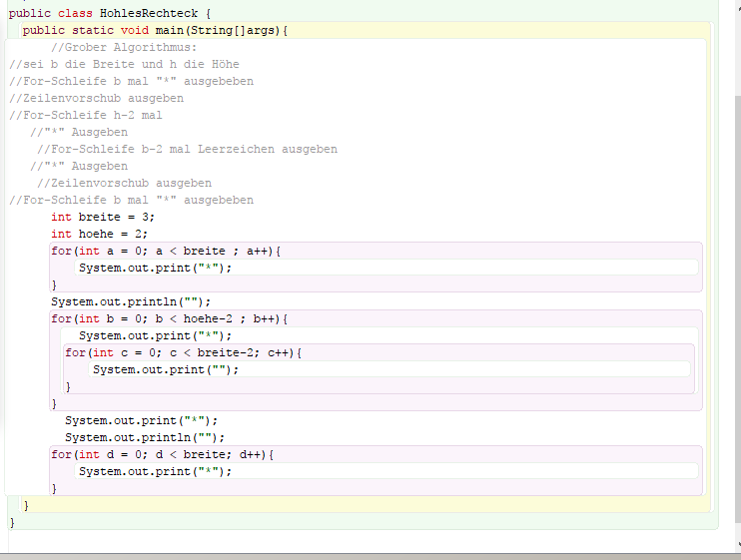Click the print("*") statement inside the a-loop

[156, 269]
